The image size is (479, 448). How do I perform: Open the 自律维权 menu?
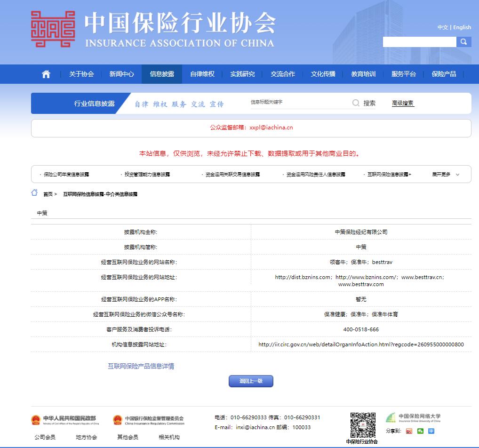(202, 74)
